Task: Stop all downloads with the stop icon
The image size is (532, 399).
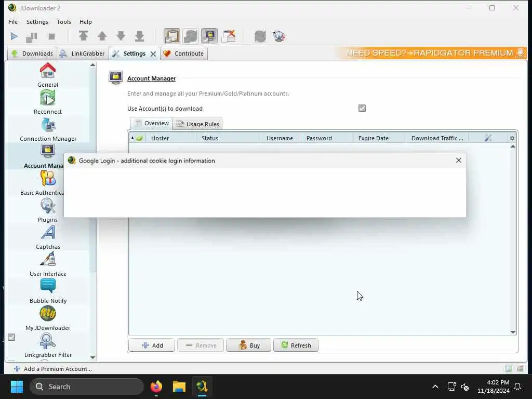Action: coord(51,36)
